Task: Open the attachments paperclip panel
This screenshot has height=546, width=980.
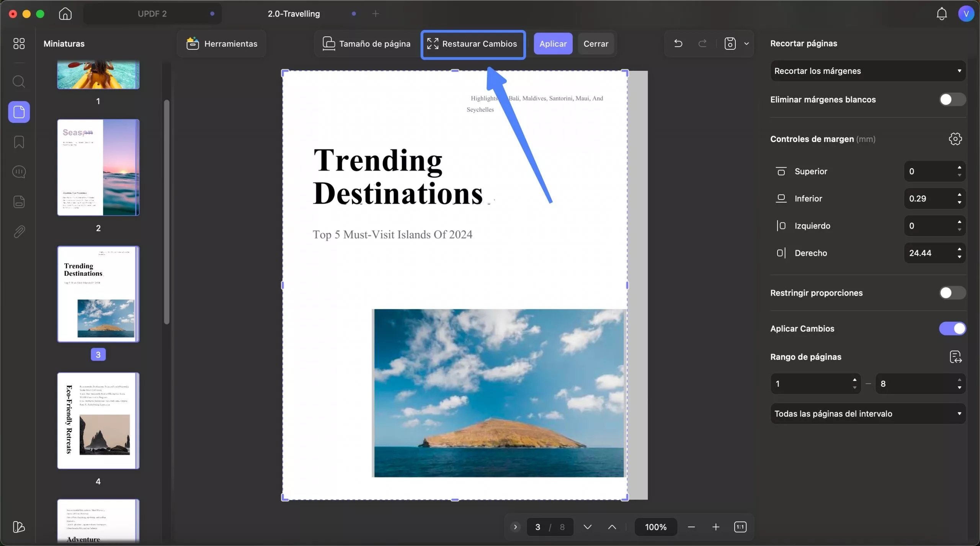Action: 19,232
